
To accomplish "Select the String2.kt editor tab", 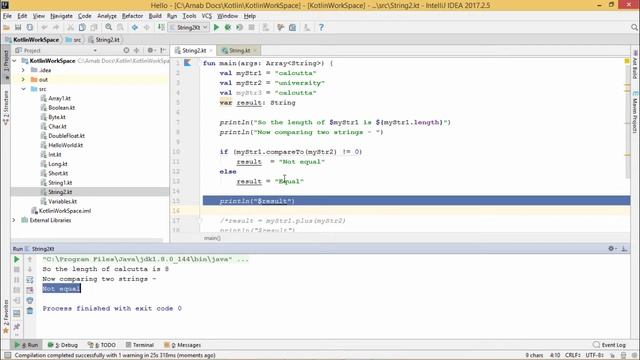I will tap(194, 51).
